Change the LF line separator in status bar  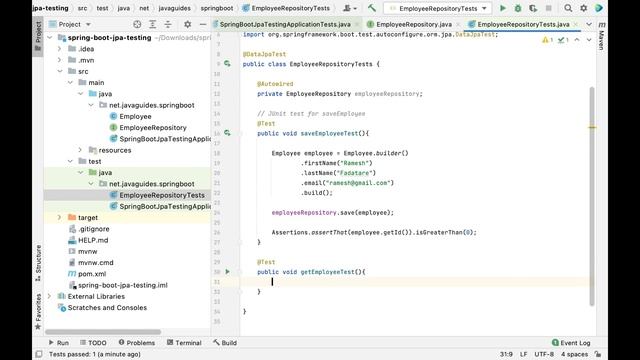(524, 354)
